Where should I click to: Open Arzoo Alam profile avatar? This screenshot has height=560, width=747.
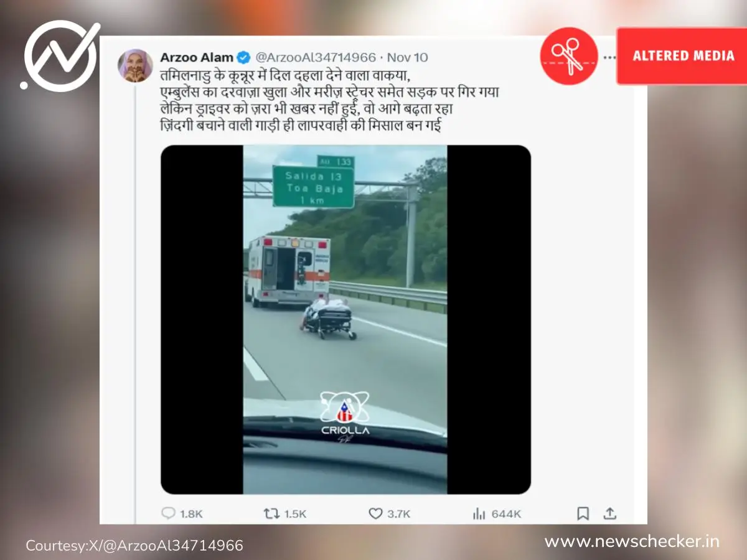[135, 65]
